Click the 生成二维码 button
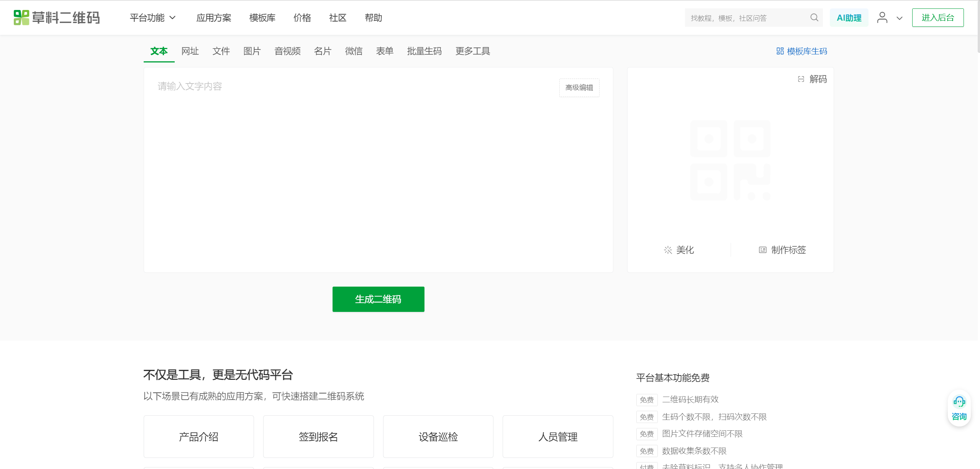 [378, 299]
